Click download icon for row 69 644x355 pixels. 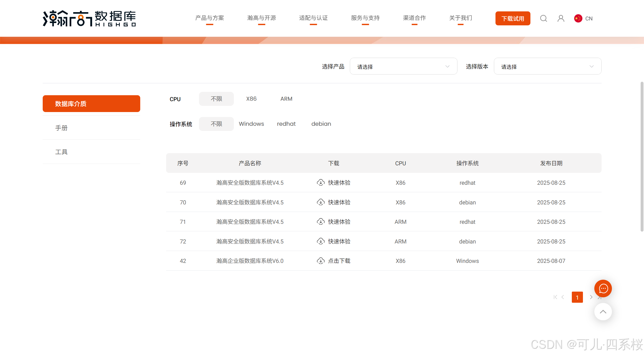[x=321, y=183]
